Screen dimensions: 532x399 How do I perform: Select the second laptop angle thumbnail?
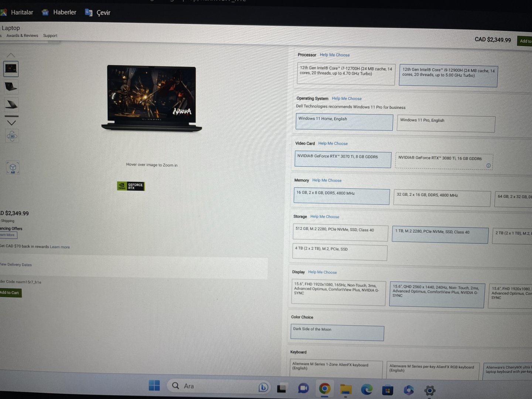coord(11,86)
